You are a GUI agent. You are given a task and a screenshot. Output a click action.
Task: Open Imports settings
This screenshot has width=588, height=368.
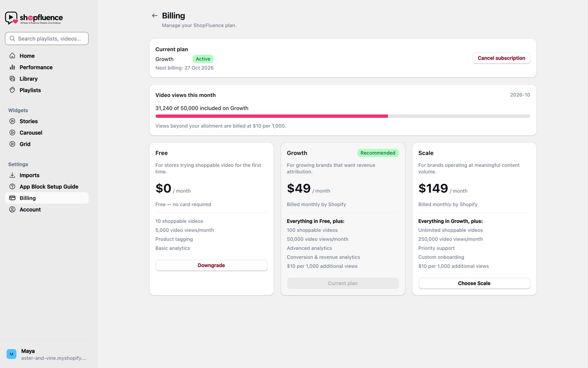click(x=47, y=175)
